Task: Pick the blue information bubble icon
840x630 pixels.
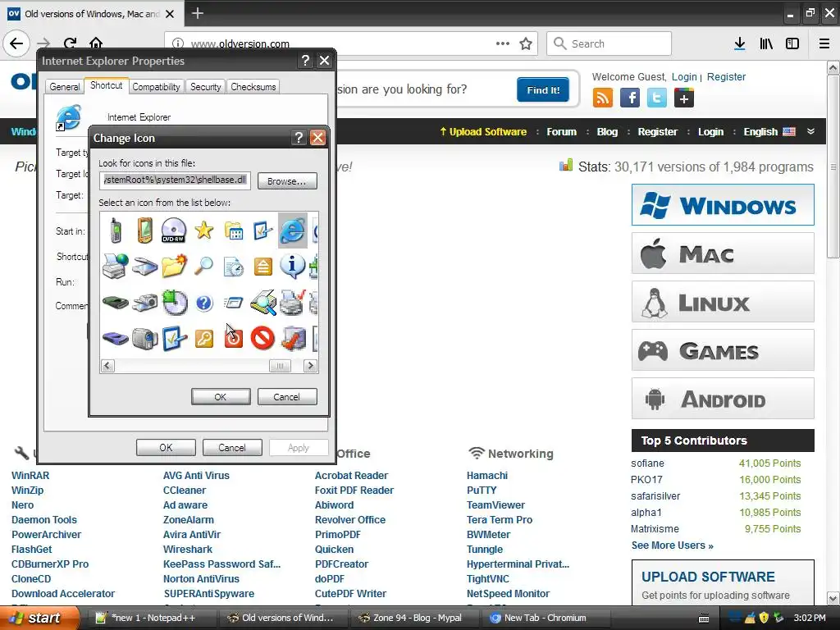Action: pyautogui.click(x=293, y=266)
